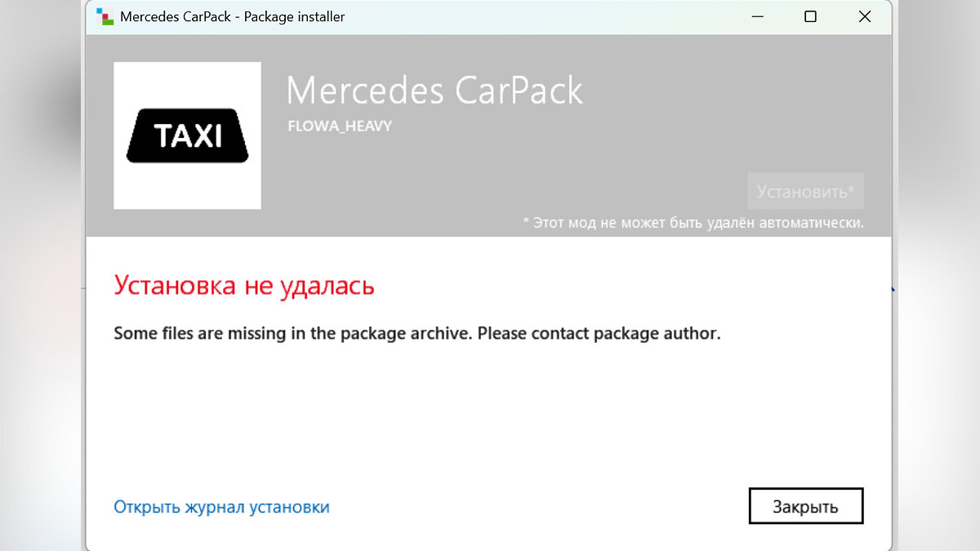980x551 pixels.
Task: Click the large Mercedes CarPack heading
Action: (434, 90)
